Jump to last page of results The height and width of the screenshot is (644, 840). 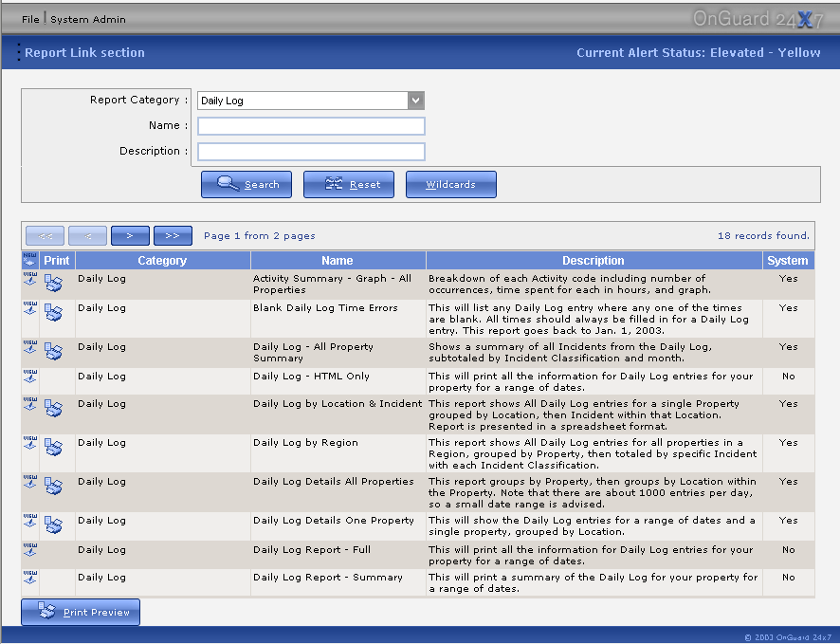pos(173,236)
